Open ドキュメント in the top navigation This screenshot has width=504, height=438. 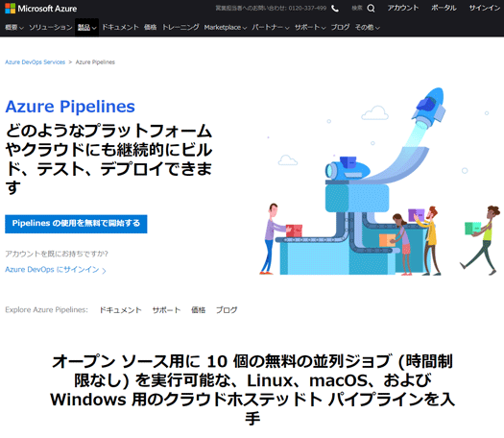(120, 27)
